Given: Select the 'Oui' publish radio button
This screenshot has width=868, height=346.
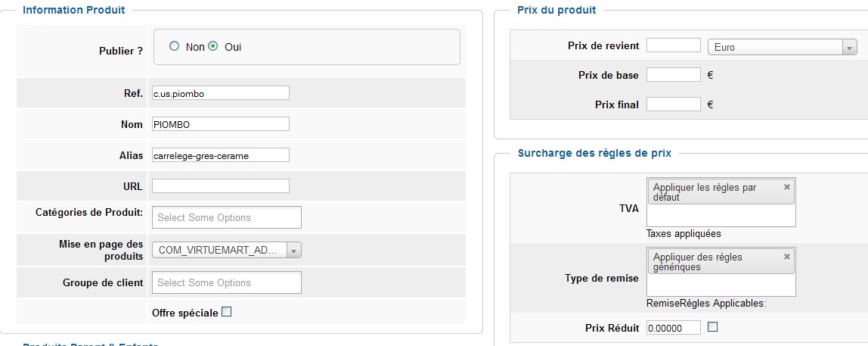Looking at the screenshot, I should [x=213, y=47].
